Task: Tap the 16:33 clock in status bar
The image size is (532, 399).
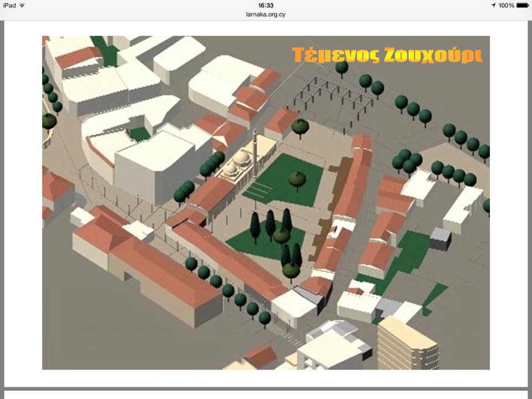Action: pos(266,5)
